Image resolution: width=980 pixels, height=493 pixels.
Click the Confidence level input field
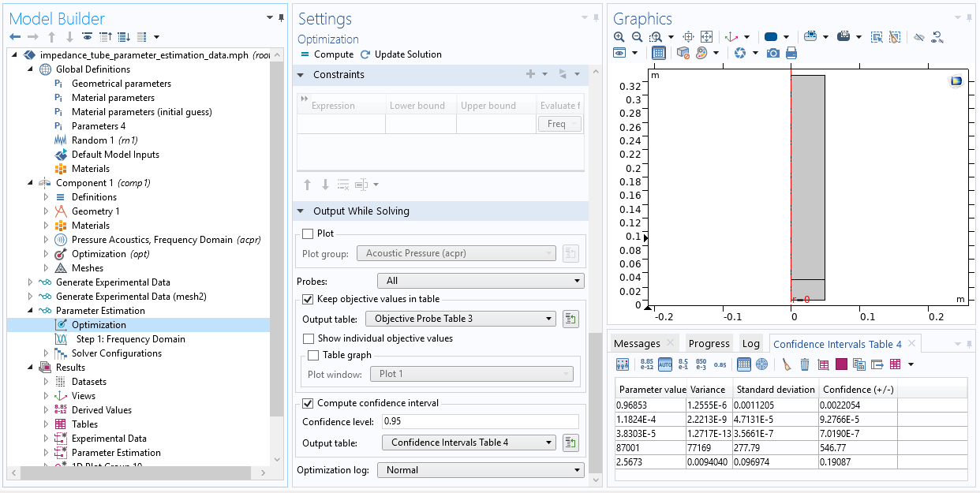tap(480, 421)
